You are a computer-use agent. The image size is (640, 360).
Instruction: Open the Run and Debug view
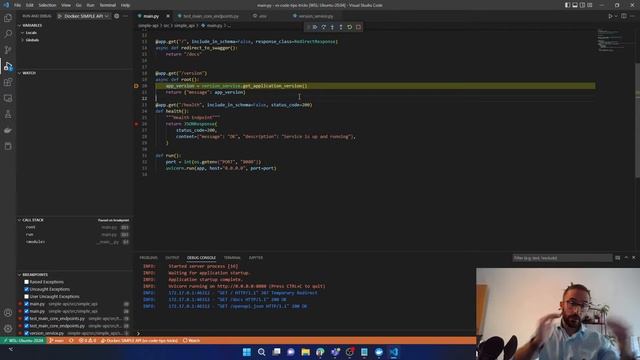click(8, 66)
